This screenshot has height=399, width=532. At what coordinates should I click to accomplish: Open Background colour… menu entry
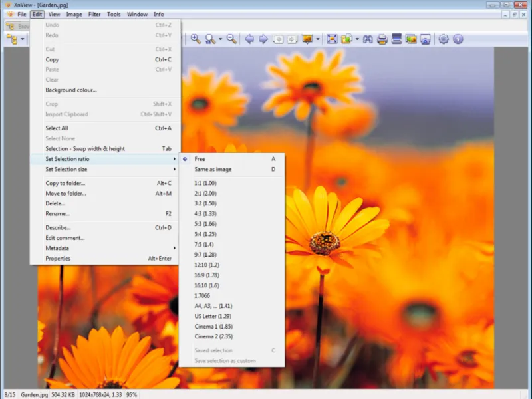(x=105, y=90)
